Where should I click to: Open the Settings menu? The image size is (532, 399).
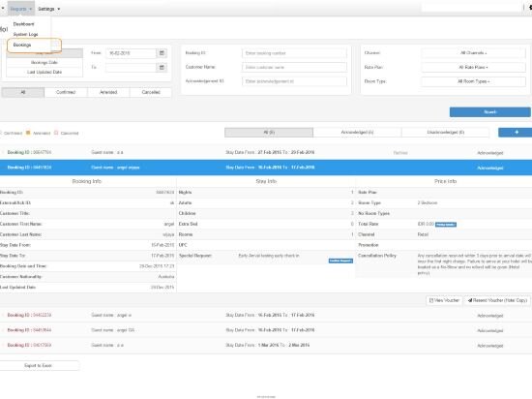tap(48, 9)
